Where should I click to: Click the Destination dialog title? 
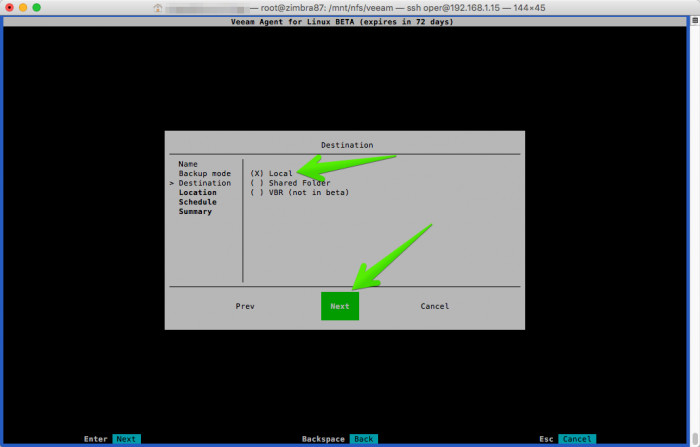pos(347,145)
